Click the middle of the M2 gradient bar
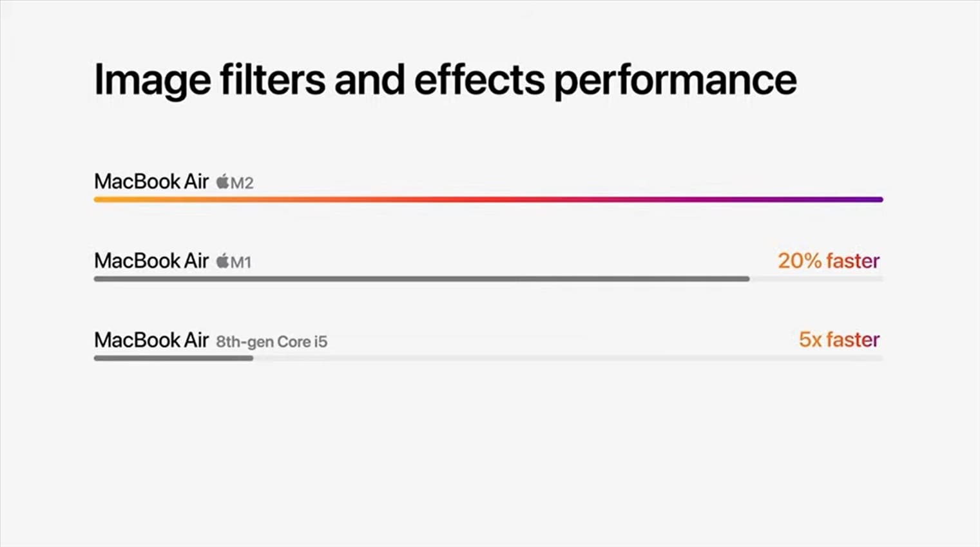This screenshot has height=547, width=980. coord(488,200)
